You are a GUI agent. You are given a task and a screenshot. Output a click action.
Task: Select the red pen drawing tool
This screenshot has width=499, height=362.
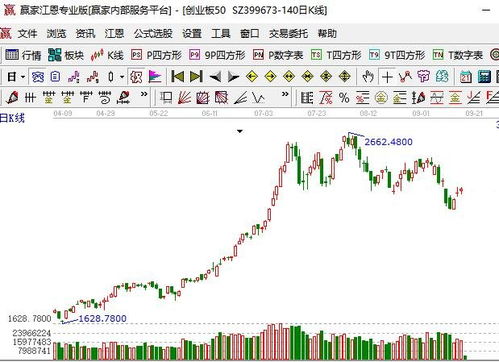(12, 97)
